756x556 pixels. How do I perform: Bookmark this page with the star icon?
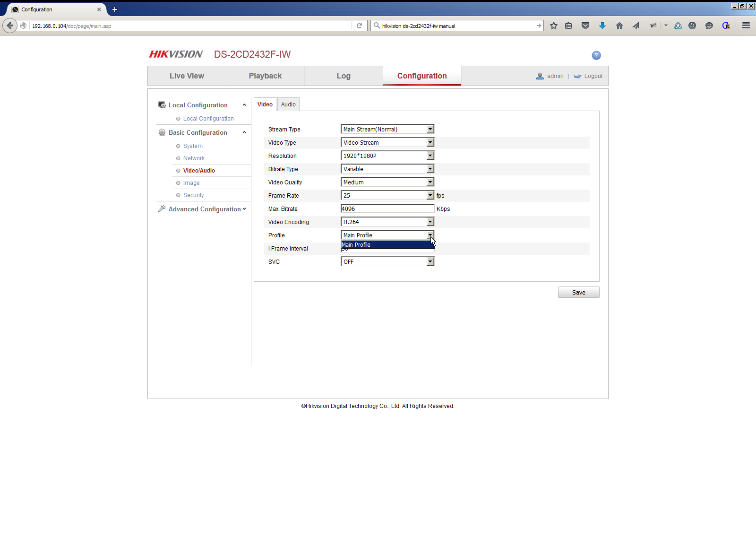pyautogui.click(x=554, y=26)
